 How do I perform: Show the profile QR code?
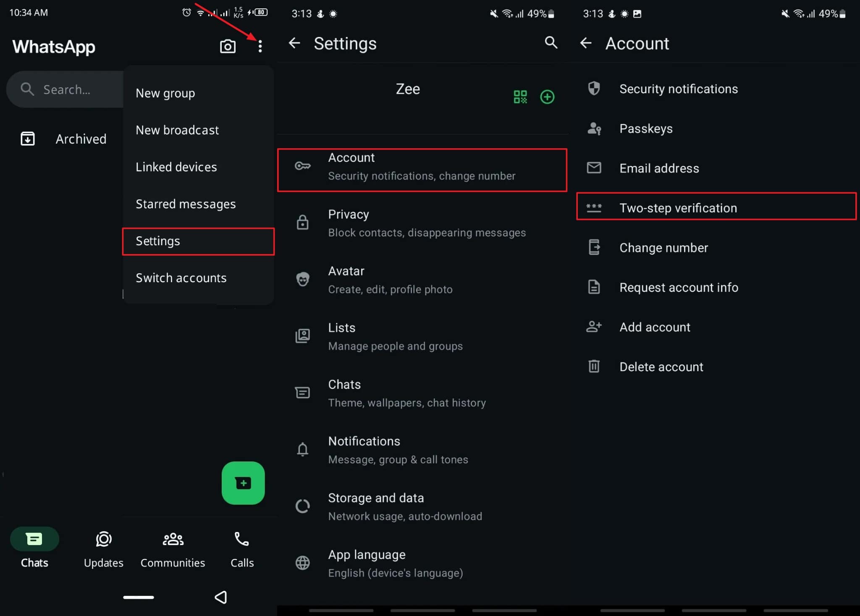[x=520, y=97]
